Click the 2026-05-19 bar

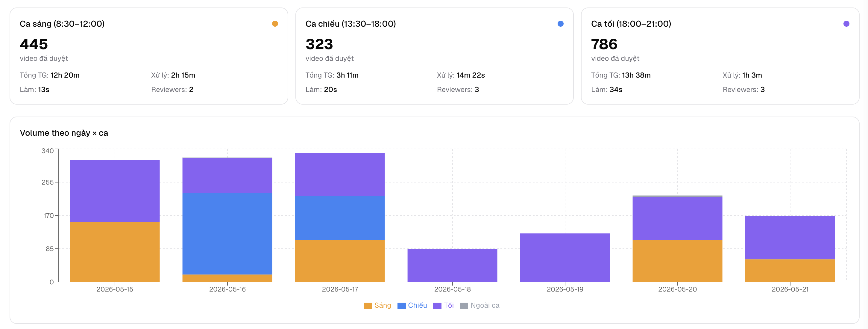[x=565, y=257]
